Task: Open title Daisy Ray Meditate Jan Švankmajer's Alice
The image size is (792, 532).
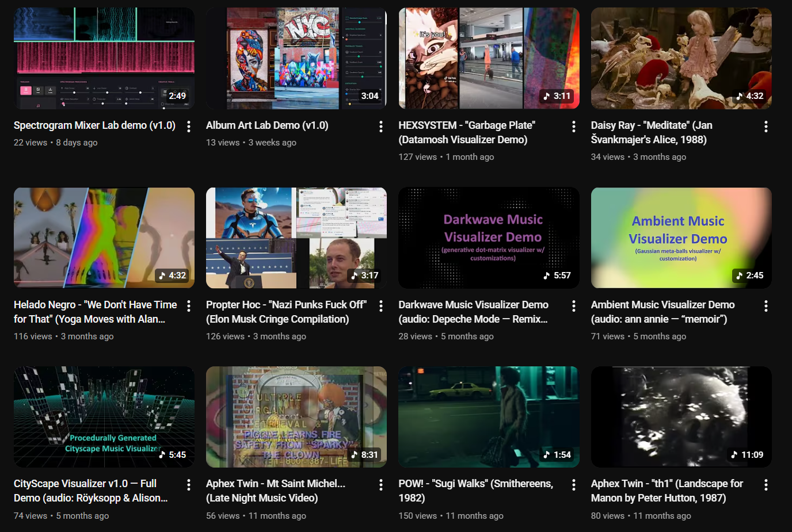Action: click(x=652, y=132)
